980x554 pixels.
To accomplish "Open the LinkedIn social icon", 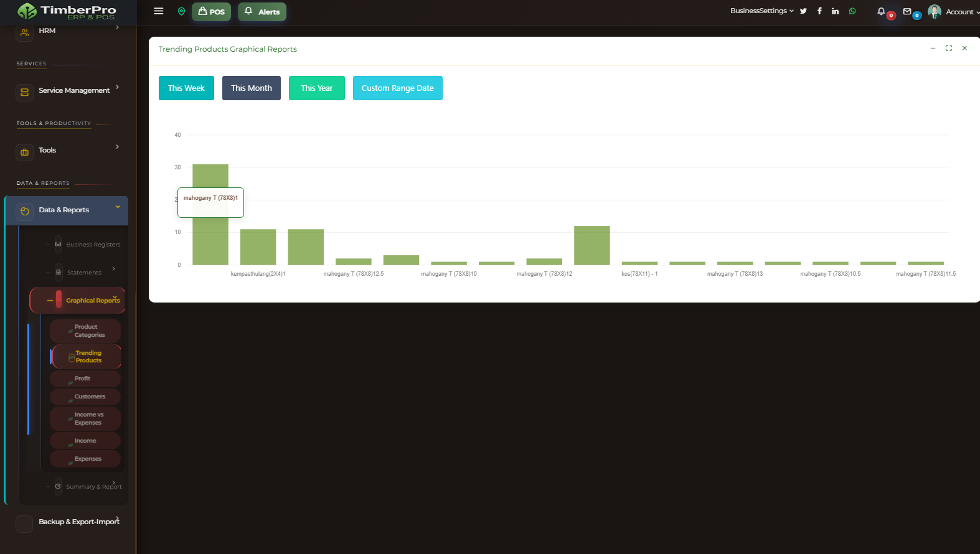I will coord(836,11).
